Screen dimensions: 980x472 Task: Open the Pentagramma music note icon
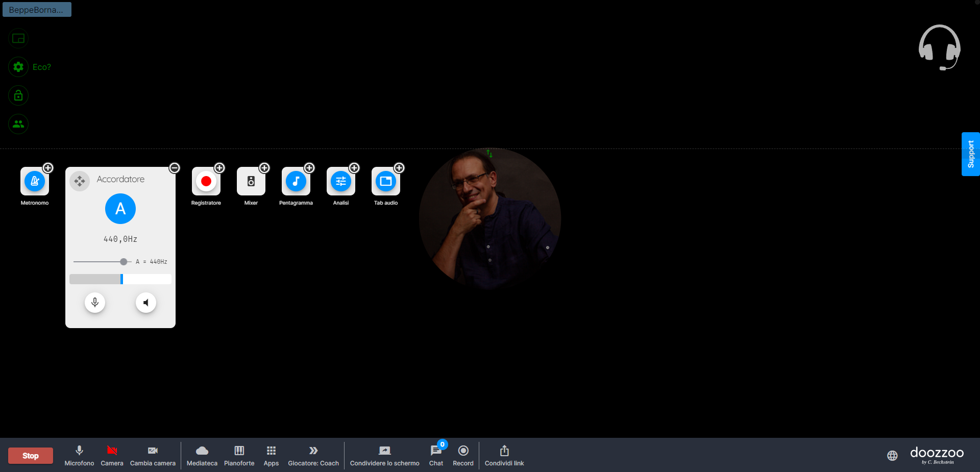pos(296,181)
